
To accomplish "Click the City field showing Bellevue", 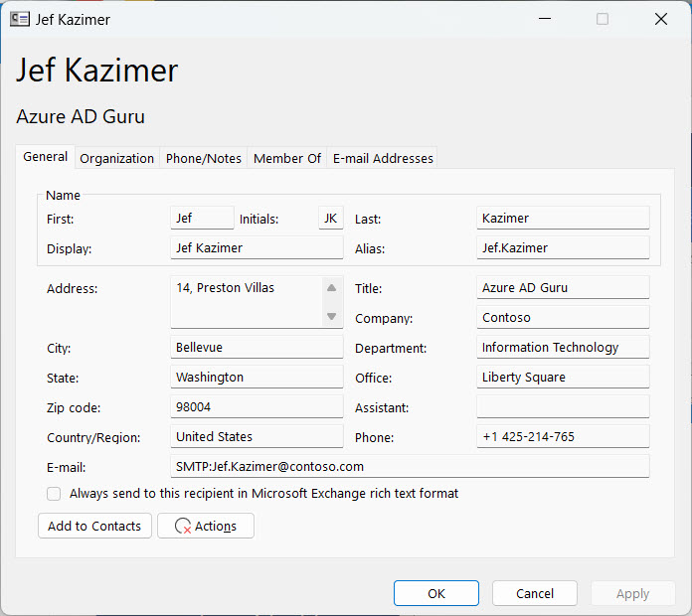I will pos(257,347).
